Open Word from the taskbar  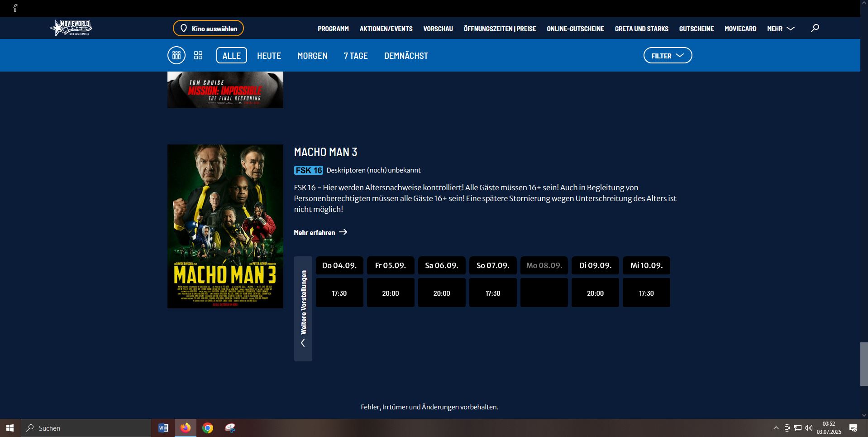[163, 428]
